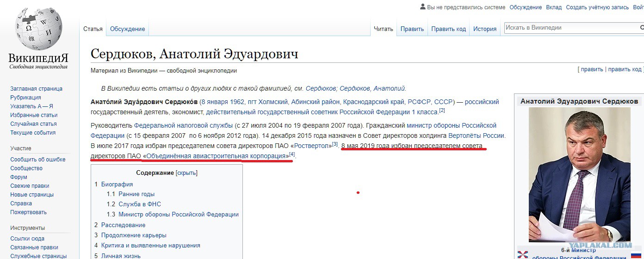Open РСФСР link

click(x=419, y=102)
